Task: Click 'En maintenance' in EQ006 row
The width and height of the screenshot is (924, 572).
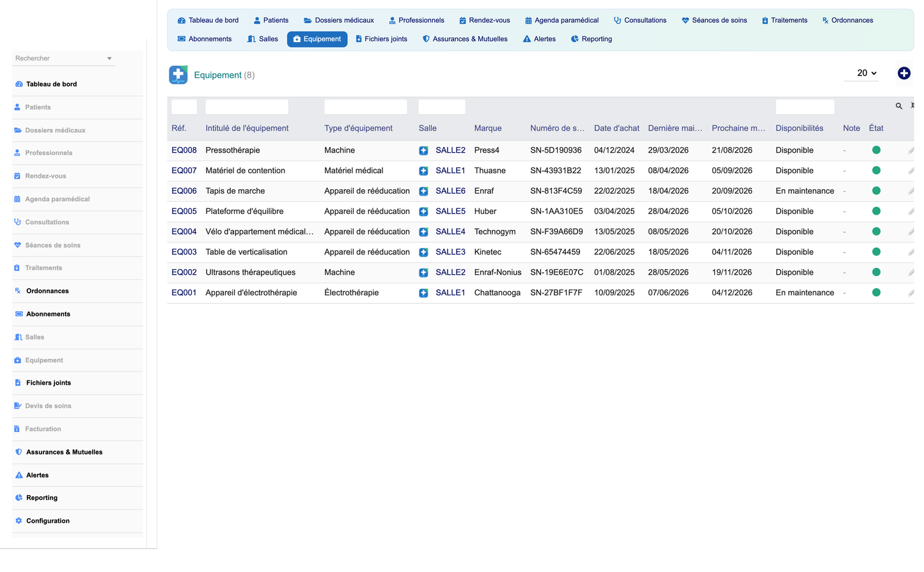Action: [804, 191]
